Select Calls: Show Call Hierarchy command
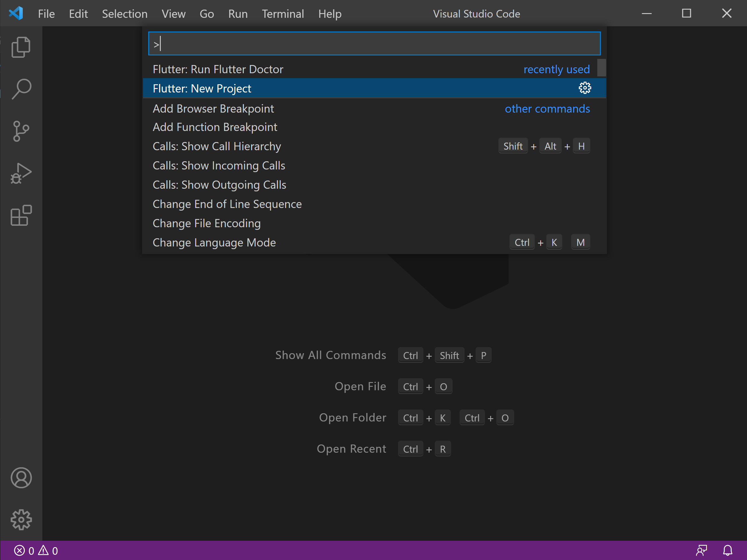The height and width of the screenshot is (560, 747). (x=217, y=146)
